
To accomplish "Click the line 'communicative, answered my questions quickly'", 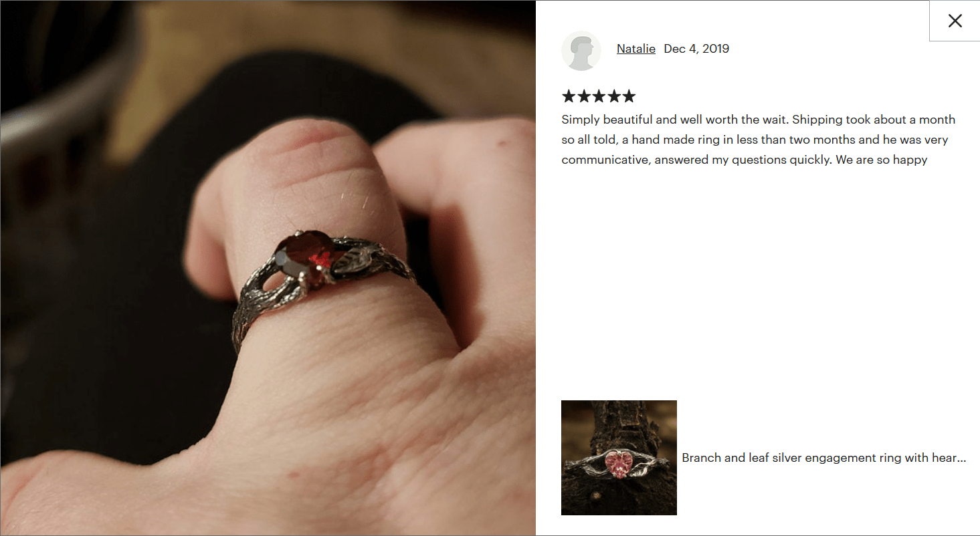I will (696, 160).
